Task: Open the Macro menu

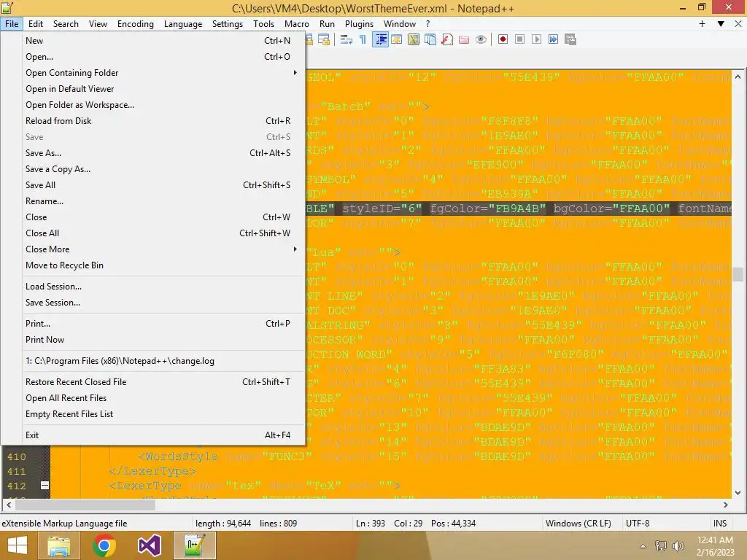Action: 297,24
